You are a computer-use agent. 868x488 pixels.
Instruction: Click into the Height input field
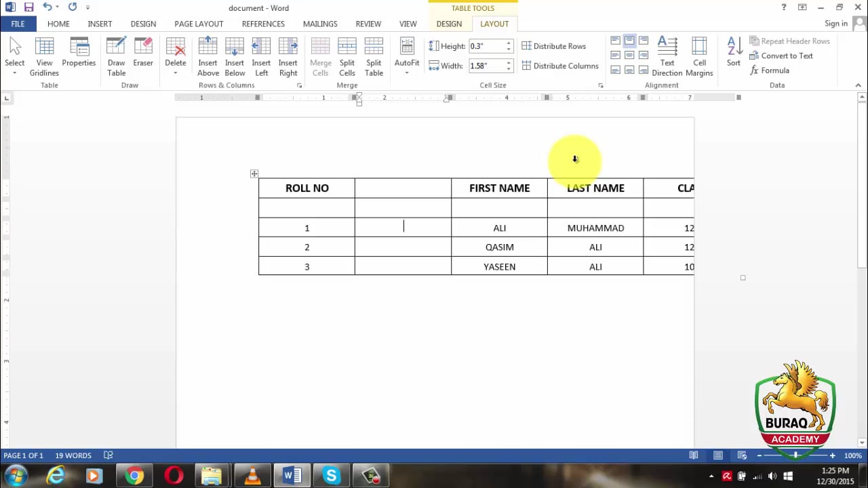486,46
